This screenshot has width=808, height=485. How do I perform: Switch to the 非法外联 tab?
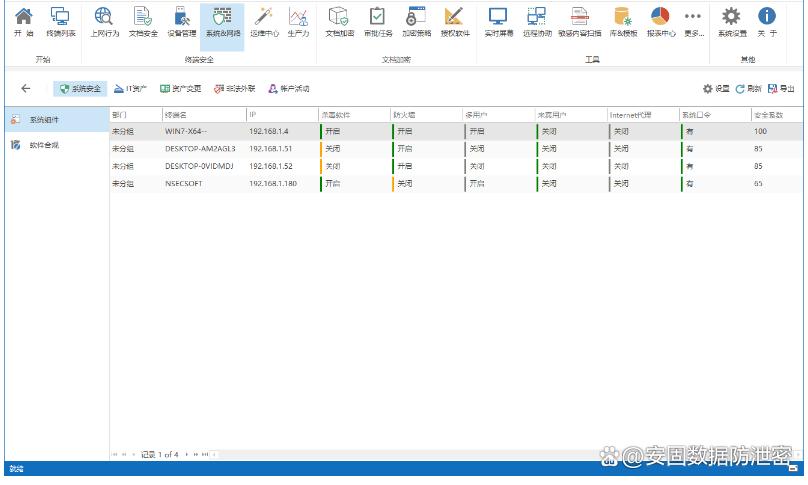tap(233, 89)
